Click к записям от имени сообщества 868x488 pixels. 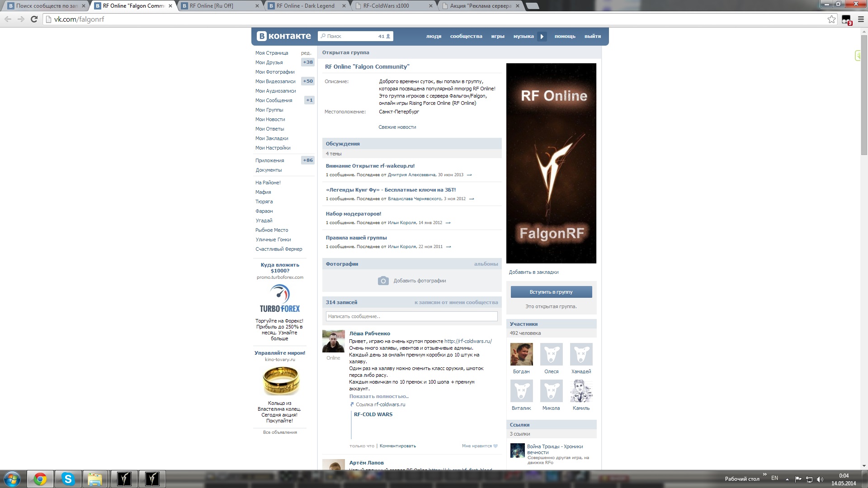[456, 302]
